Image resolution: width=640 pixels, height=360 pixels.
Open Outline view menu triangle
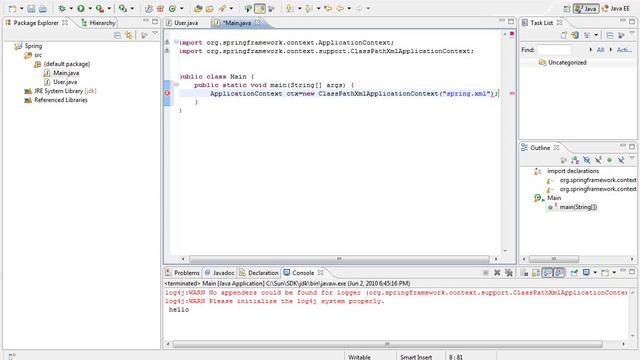(632, 159)
